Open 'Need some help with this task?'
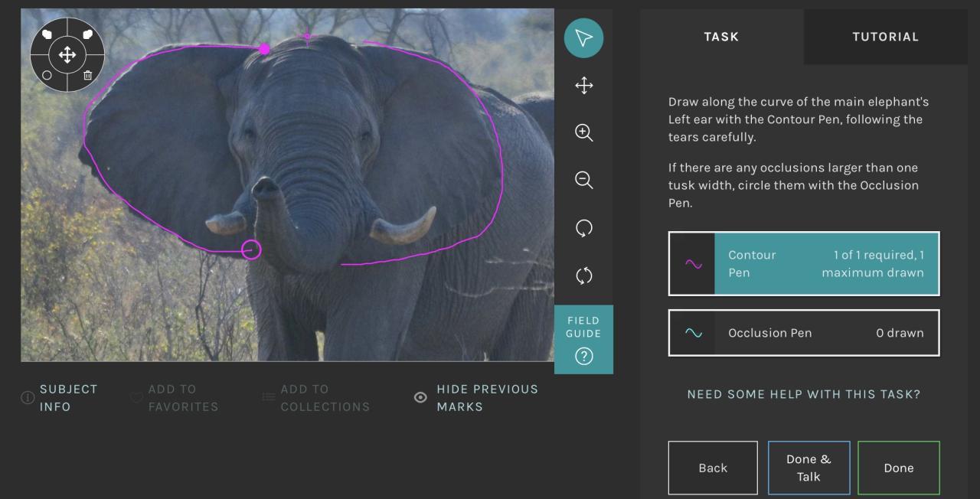This screenshot has width=980, height=499. (804, 395)
